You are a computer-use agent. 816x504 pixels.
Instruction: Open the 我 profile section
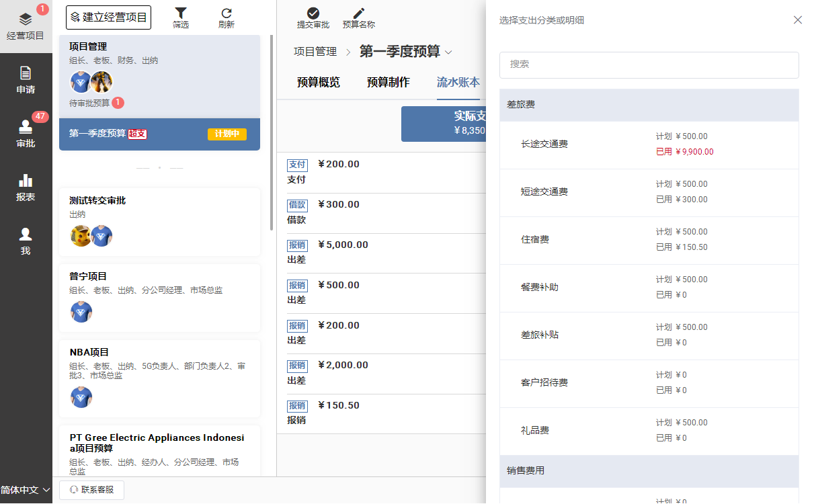tap(26, 241)
